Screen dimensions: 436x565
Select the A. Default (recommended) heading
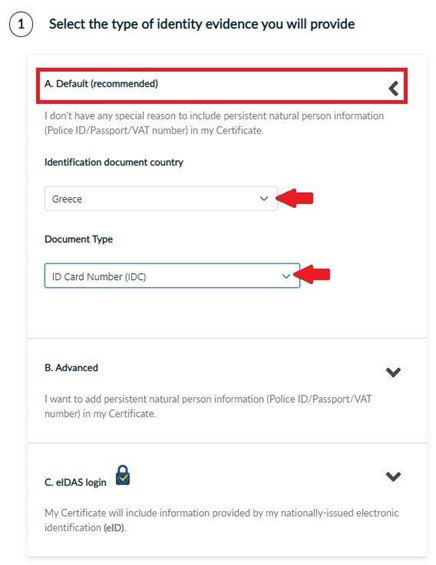[101, 84]
